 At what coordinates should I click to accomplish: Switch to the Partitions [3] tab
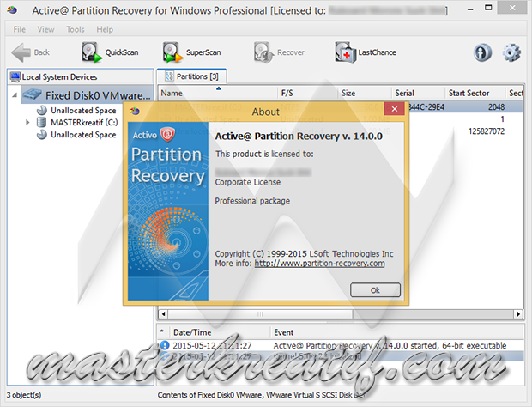pyautogui.click(x=191, y=76)
